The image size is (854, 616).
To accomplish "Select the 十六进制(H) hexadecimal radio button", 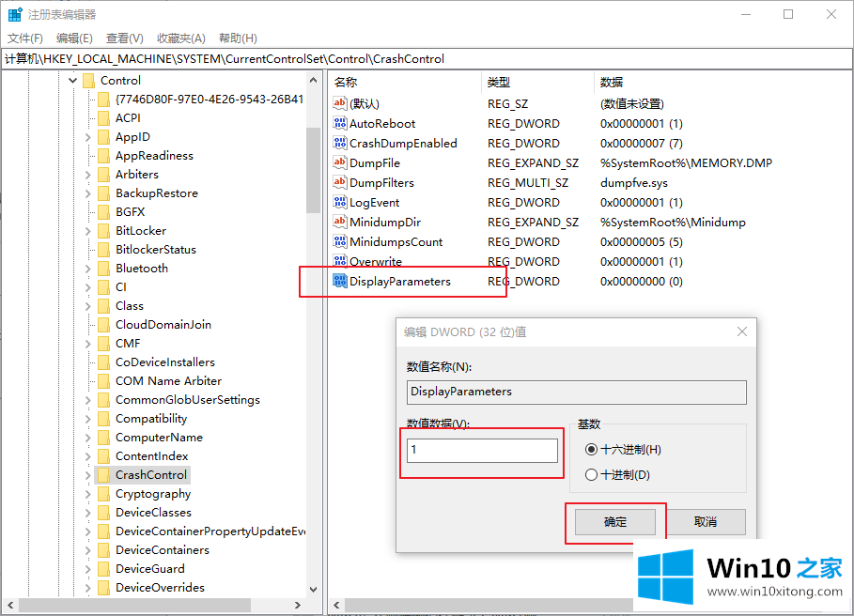I will pyautogui.click(x=591, y=450).
